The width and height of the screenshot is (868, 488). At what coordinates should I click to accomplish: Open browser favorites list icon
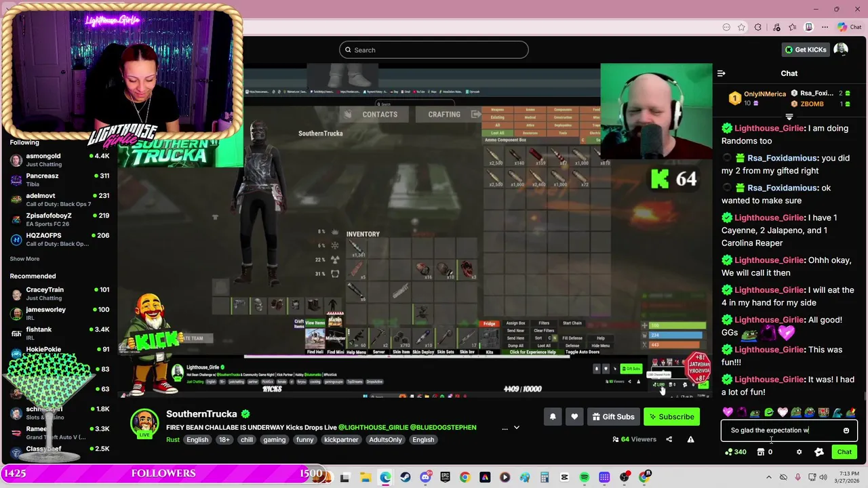(x=792, y=27)
